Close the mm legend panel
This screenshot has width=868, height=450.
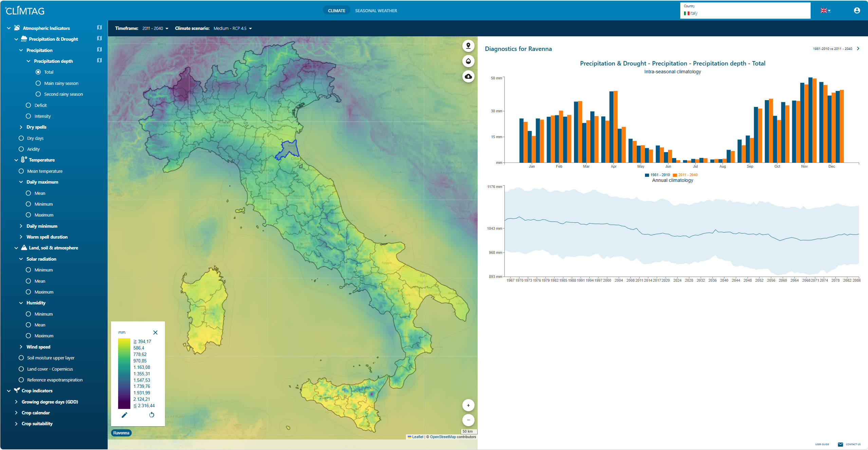click(155, 333)
